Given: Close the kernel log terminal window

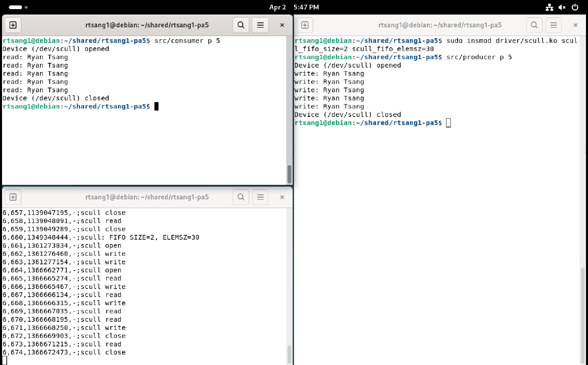Looking at the screenshot, I should click(282, 197).
